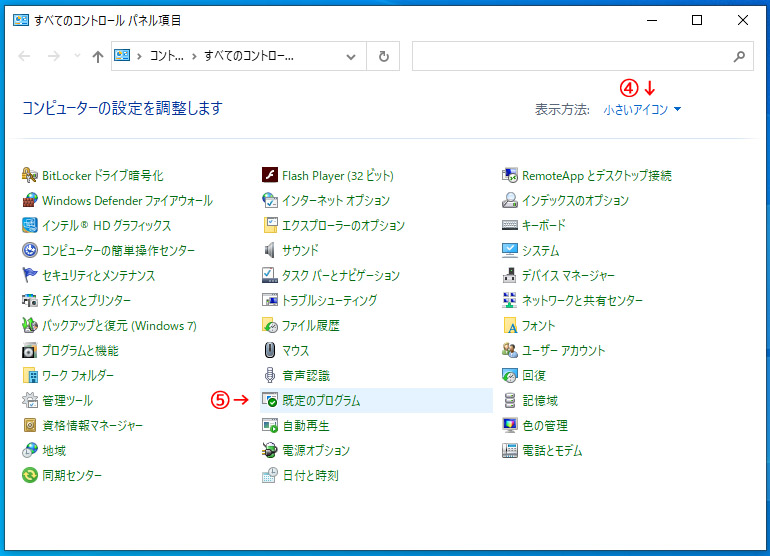Click the Windows Defender firewall brick icon
Viewport: 770px width, 556px height.
[x=30, y=200]
